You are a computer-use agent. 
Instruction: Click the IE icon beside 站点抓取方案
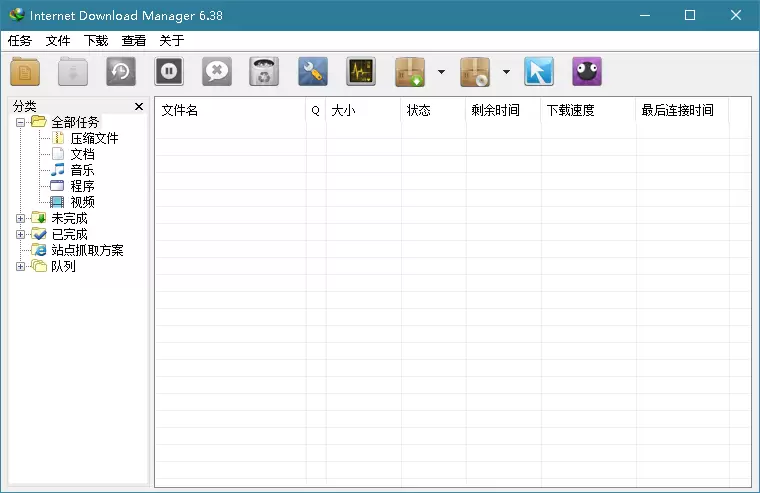tap(39, 250)
